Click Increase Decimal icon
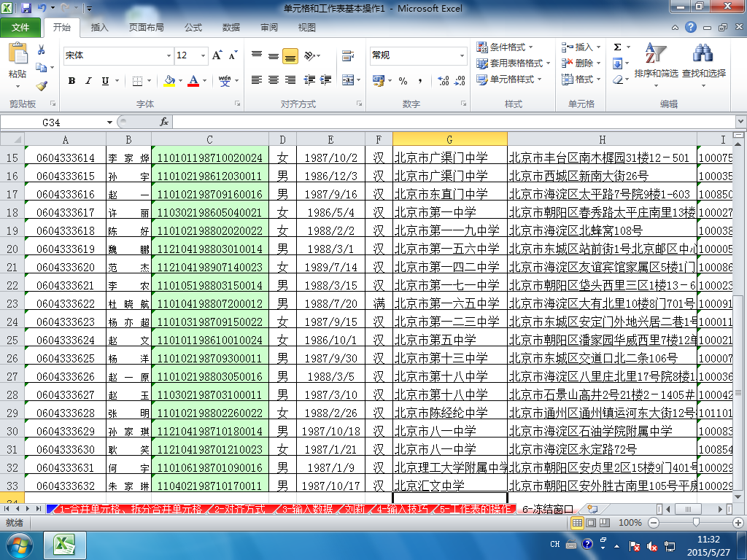This screenshot has width=747, height=560. [443, 80]
